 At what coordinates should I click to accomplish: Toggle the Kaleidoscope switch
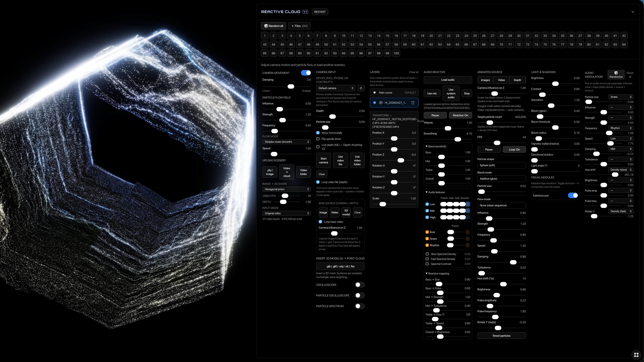coord(573,195)
